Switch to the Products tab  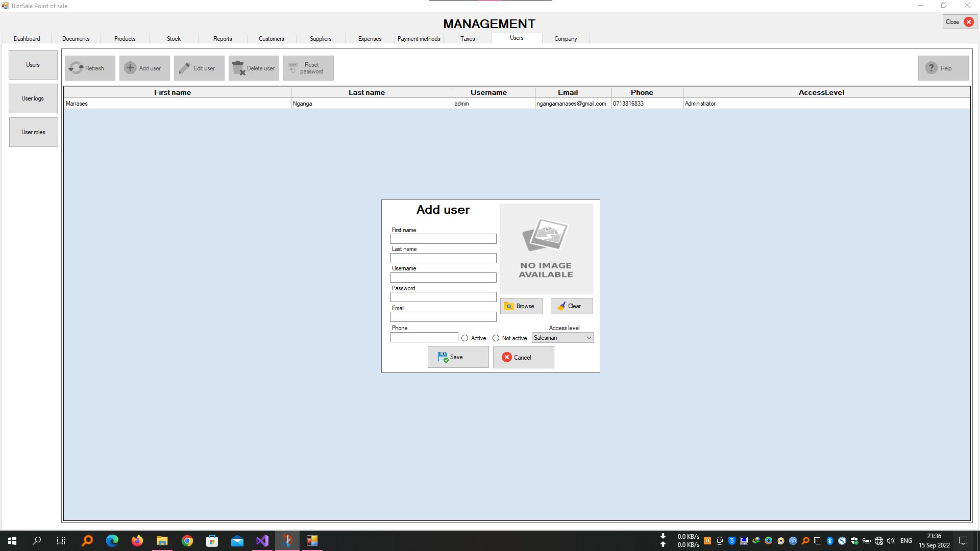[125, 39]
